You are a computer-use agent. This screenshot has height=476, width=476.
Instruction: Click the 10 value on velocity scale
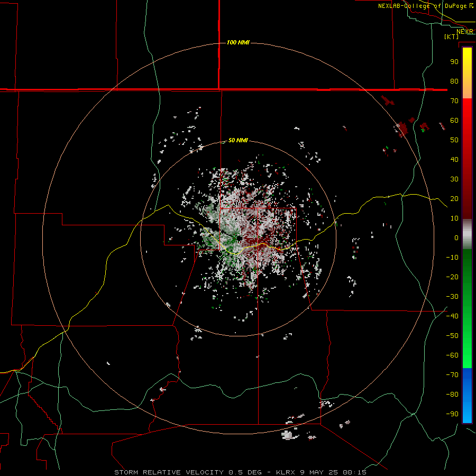click(454, 218)
